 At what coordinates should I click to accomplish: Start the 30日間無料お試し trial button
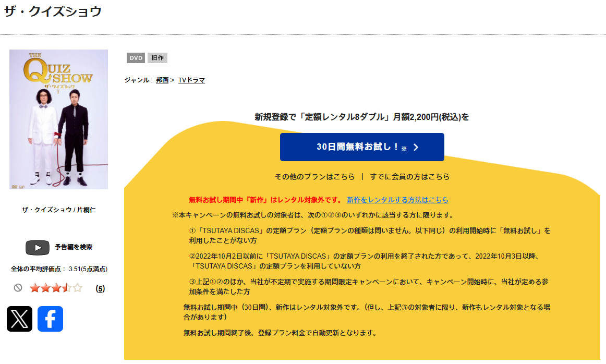point(362,147)
